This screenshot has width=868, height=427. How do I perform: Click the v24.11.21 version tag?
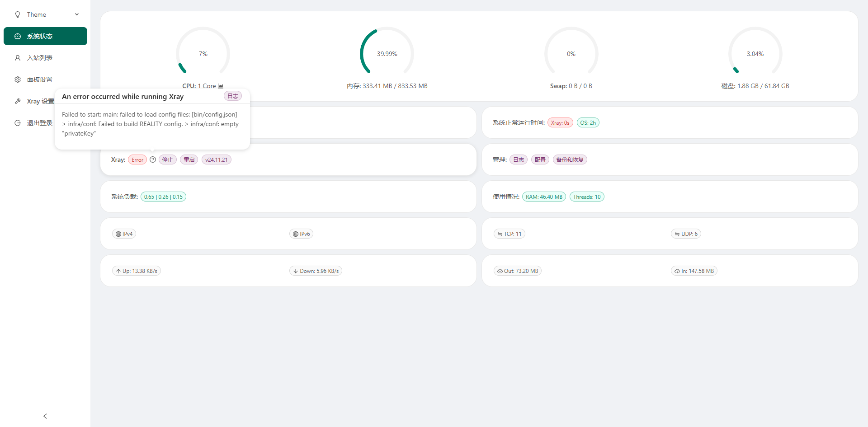pyautogui.click(x=217, y=160)
